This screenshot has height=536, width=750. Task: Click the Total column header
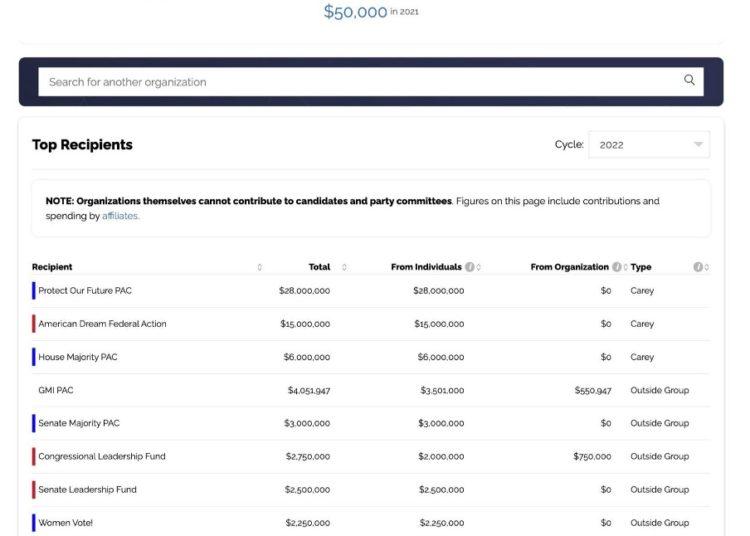pos(320,267)
